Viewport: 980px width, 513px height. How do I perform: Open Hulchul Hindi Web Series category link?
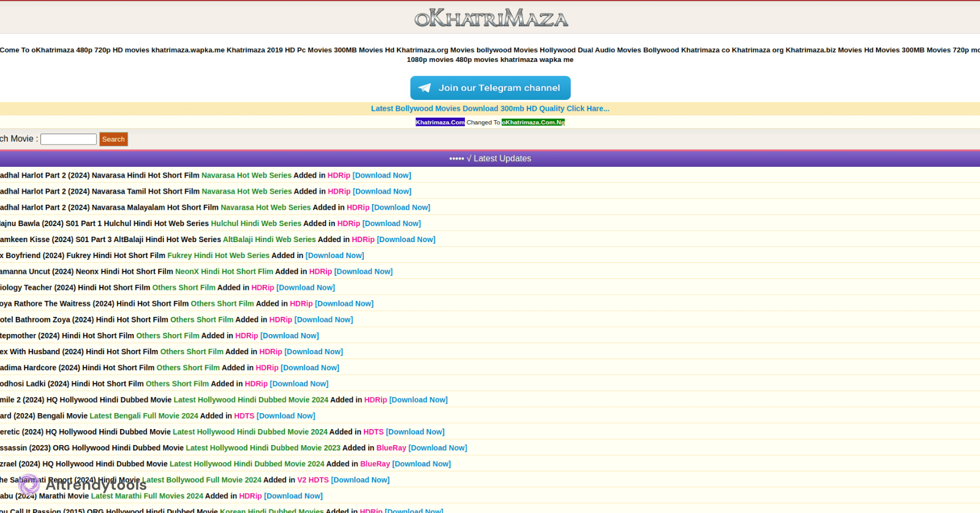(x=256, y=224)
